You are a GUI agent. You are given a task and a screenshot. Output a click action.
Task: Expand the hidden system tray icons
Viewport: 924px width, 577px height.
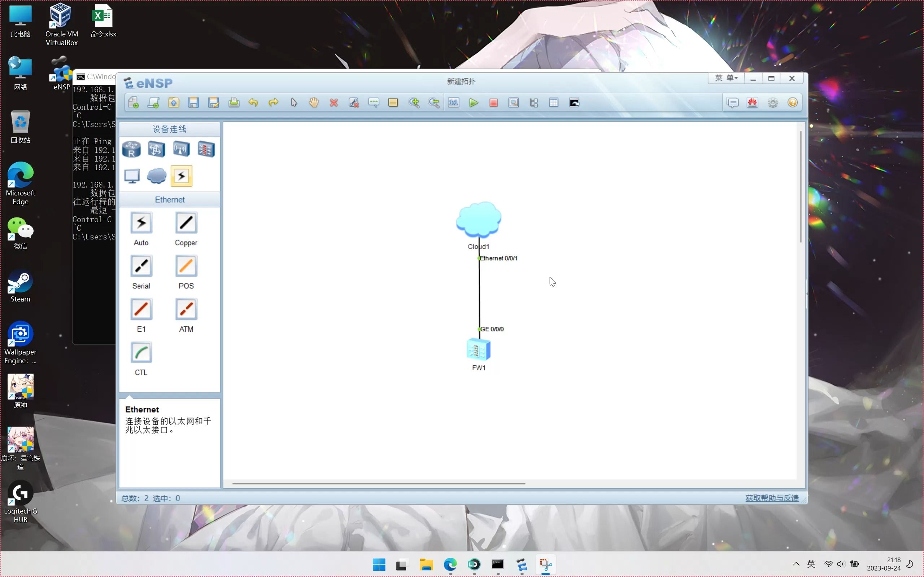coord(796,564)
